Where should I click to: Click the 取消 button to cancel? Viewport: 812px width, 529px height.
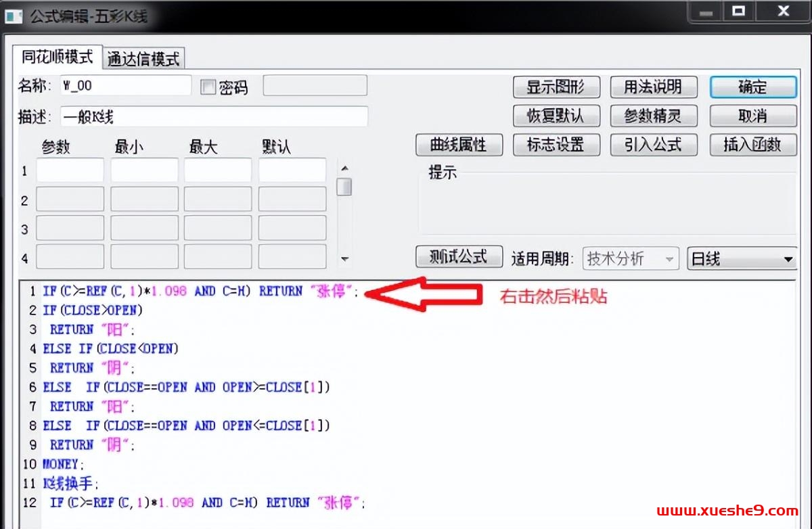pyautogui.click(x=752, y=116)
